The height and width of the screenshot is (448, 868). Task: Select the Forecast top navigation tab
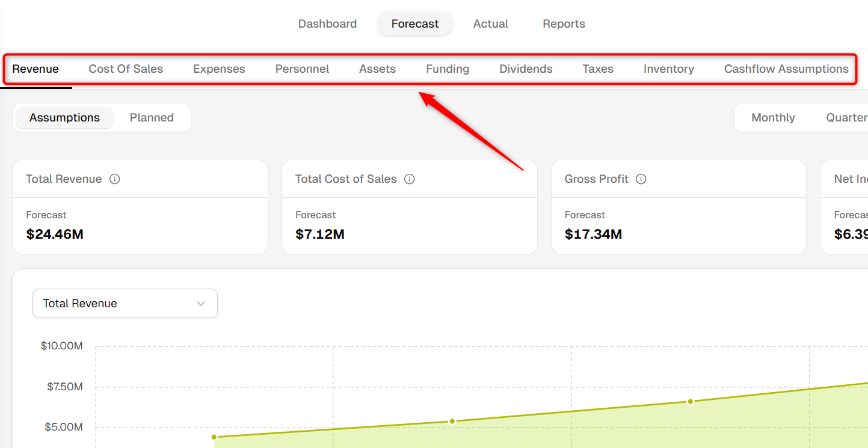[x=415, y=24]
